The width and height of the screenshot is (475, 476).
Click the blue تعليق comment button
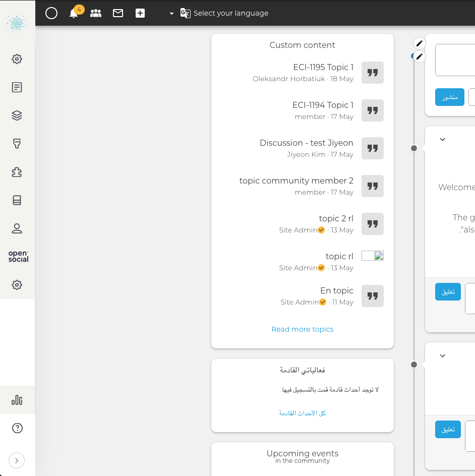point(448,291)
